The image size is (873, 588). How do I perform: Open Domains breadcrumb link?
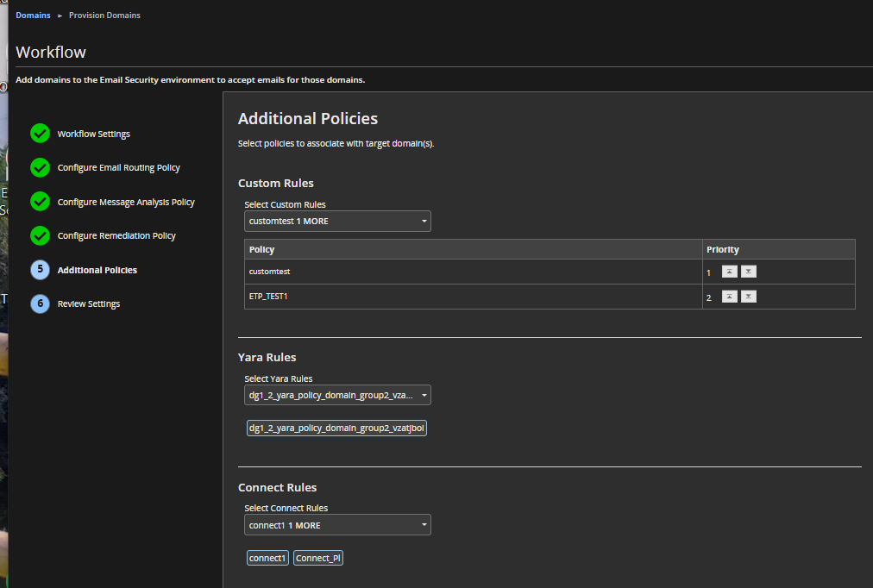pos(33,15)
